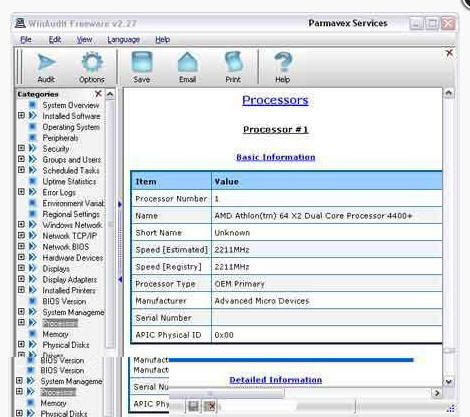Select Environment Variables category
This screenshot has width=470, height=417.
73,203
